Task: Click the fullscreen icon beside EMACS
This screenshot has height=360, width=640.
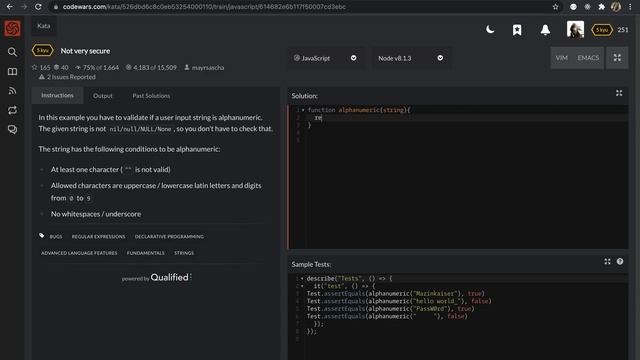Action: click(x=617, y=58)
